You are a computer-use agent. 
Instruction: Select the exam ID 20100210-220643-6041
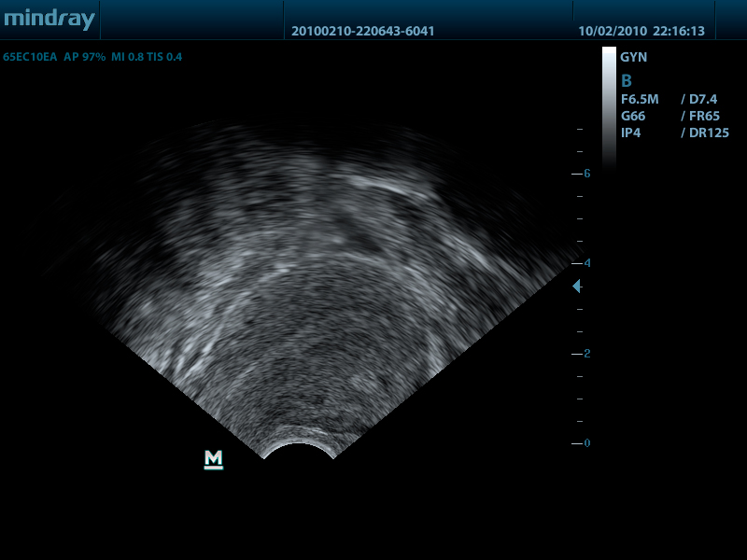[362, 32]
